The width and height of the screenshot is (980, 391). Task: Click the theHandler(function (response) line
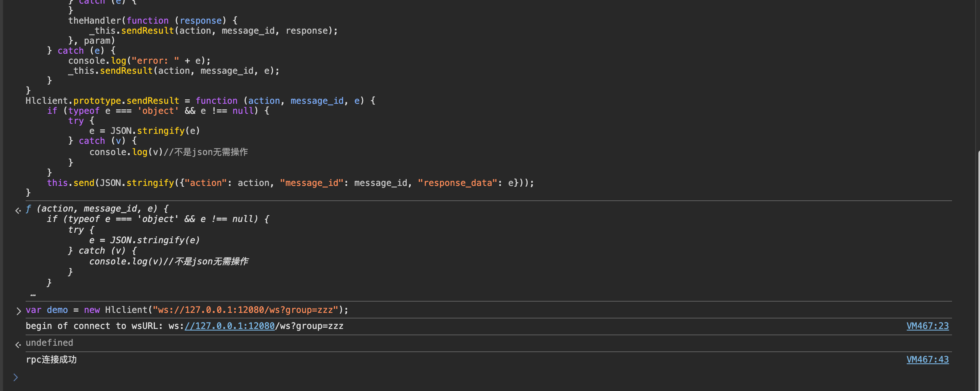[x=153, y=21]
